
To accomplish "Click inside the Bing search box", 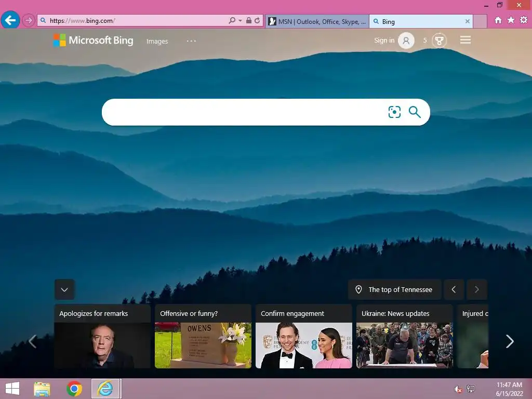I will click(244, 112).
